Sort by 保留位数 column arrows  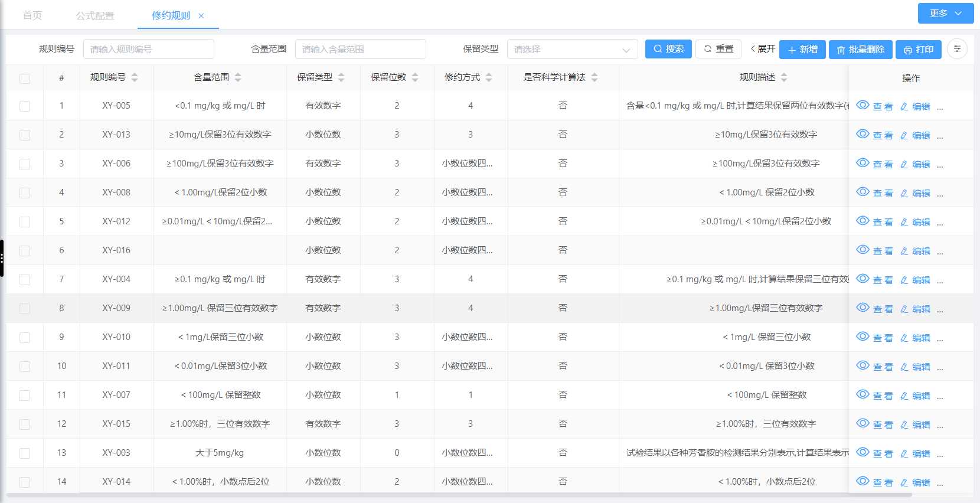pos(415,77)
